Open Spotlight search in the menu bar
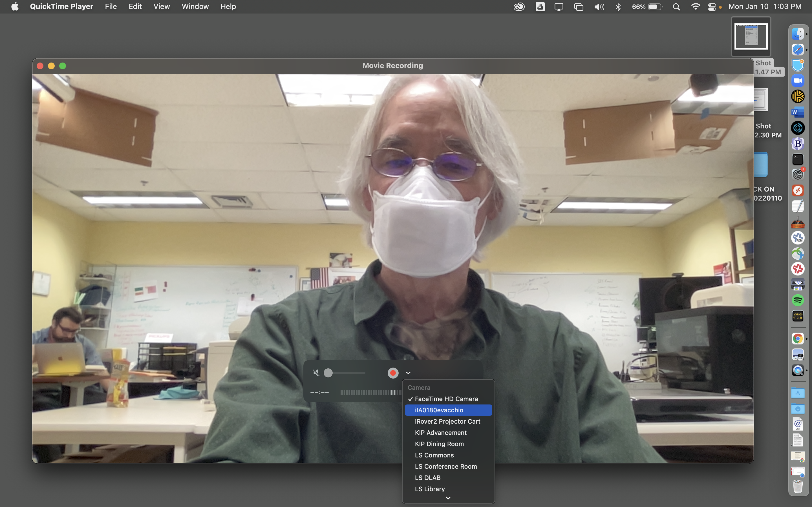 point(676,7)
